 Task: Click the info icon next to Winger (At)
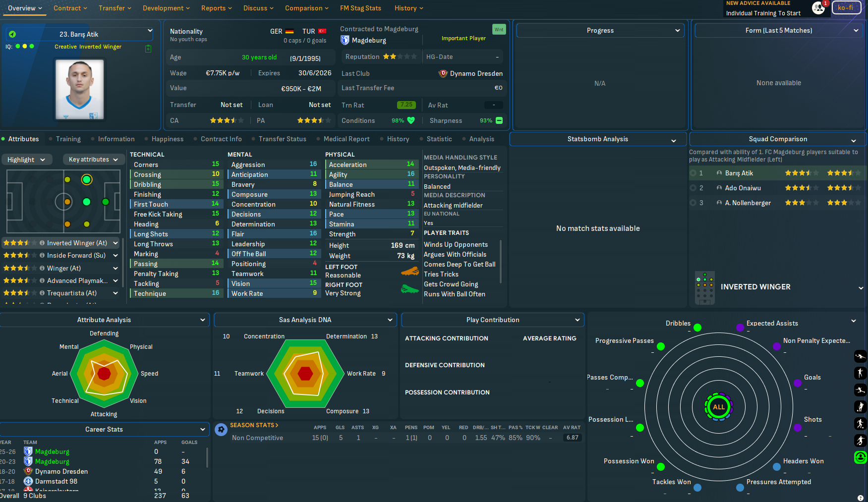[x=42, y=268]
